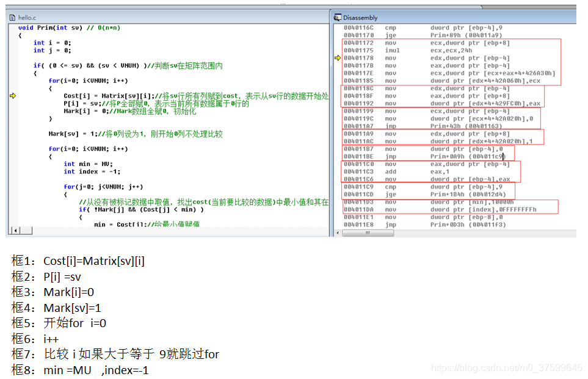The image size is (588, 379).
Task: Click disassembly line at address 0040118F
Action: [x=427, y=96]
